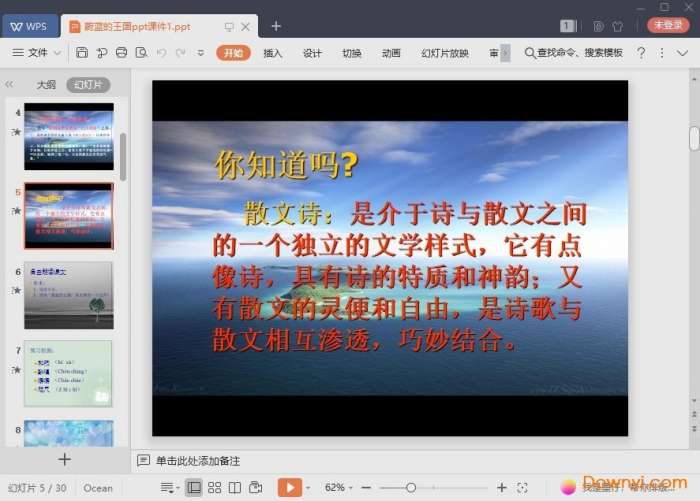The image size is (700, 501).
Task: Open a new tab with plus icon
Action: click(276, 26)
